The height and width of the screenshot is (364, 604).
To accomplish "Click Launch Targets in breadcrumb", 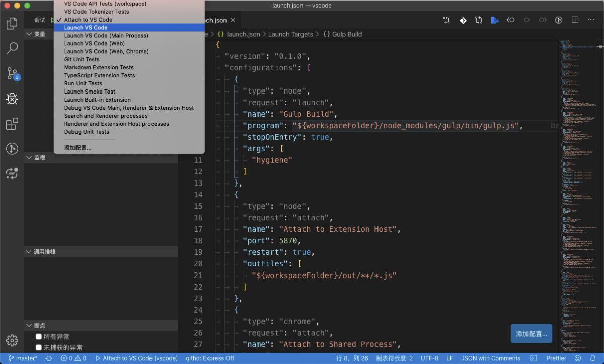I will point(290,34).
